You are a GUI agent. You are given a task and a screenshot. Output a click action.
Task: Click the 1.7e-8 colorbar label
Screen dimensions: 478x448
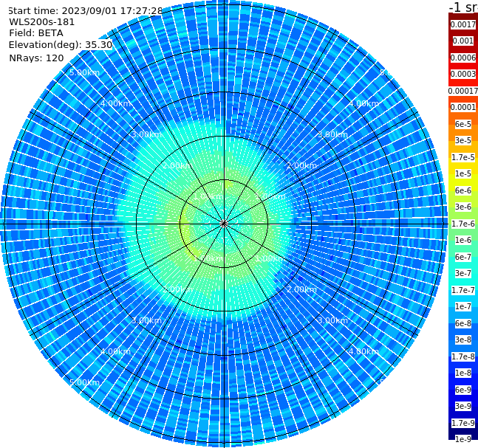(x=463, y=356)
